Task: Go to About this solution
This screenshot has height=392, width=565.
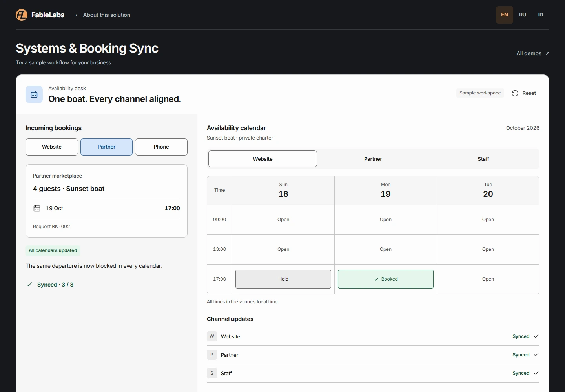Action: click(x=102, y=15)
